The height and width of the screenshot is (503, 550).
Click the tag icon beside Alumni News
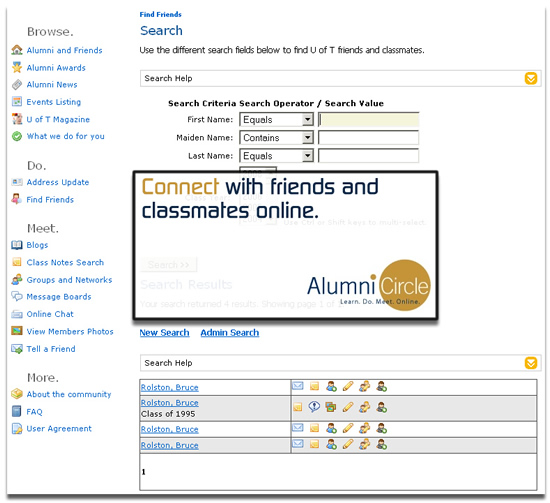(x=16, y=85)
